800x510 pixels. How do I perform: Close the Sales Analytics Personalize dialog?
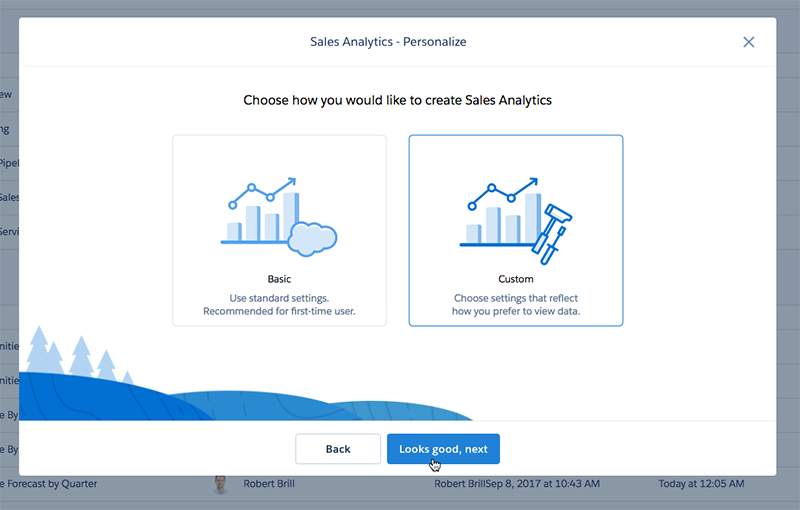point(748,42)
